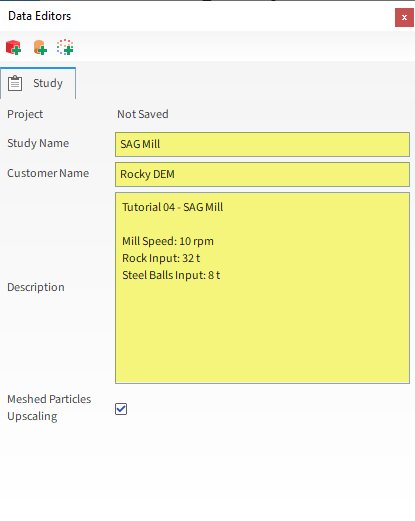Toggle the Meshed Particles Upscaling checkbox
Screen dimensions: 415x521
pos(121,409)
